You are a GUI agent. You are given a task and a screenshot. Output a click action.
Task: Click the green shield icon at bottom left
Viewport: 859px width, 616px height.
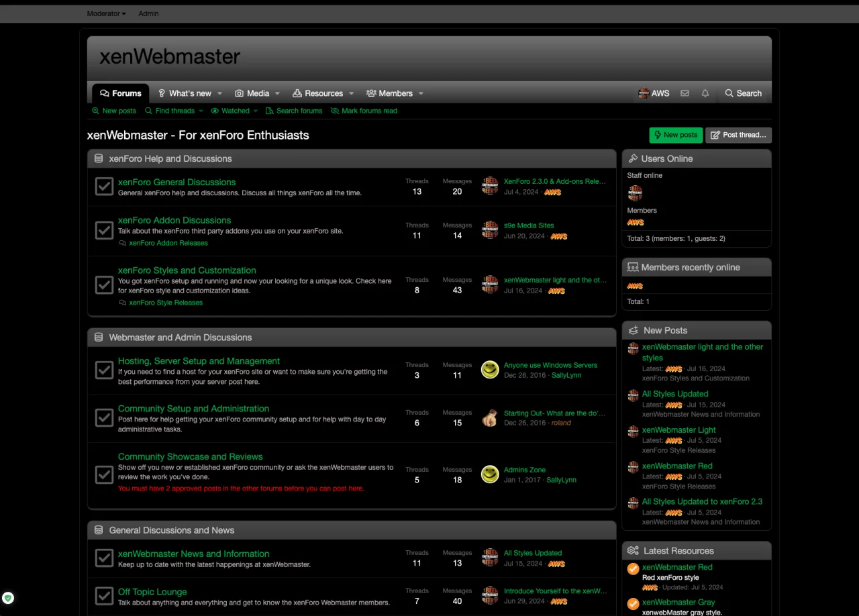(8, 598)
